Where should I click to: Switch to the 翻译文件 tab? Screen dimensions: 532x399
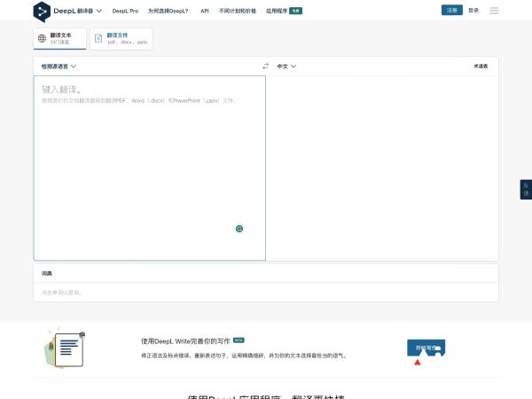(x=121, y=38)
